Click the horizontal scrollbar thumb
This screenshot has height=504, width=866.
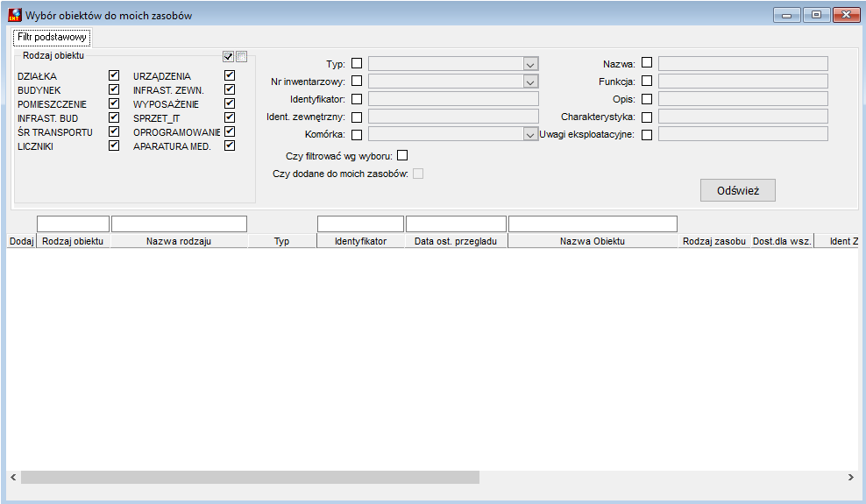250,478
